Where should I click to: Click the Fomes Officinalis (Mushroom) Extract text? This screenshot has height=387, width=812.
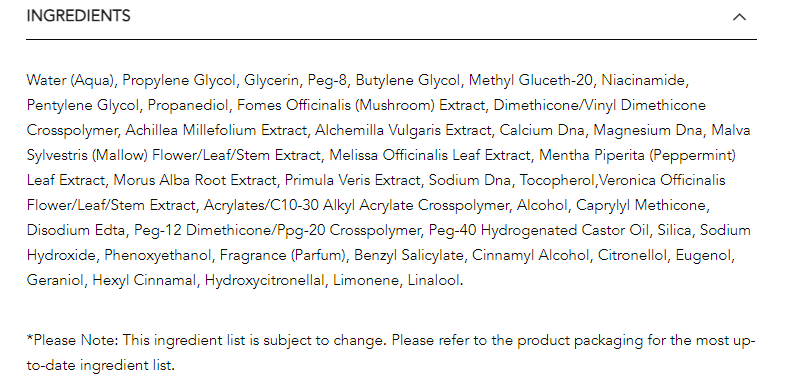tap(361, 105)
